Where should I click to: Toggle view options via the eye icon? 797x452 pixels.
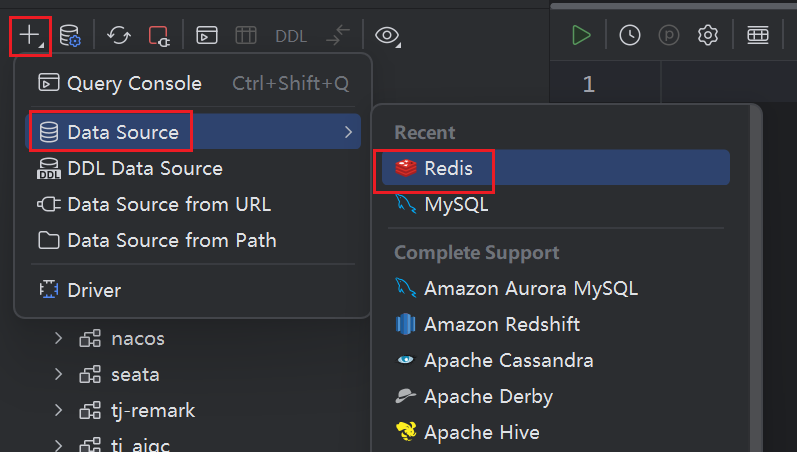click(388, 36)
